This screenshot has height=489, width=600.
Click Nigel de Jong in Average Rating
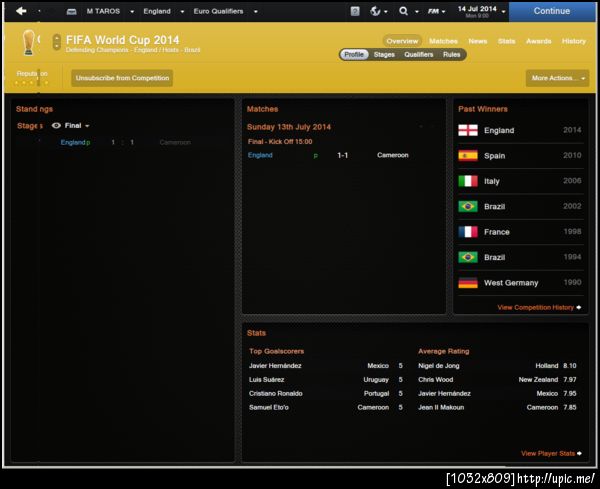[439, 365]
